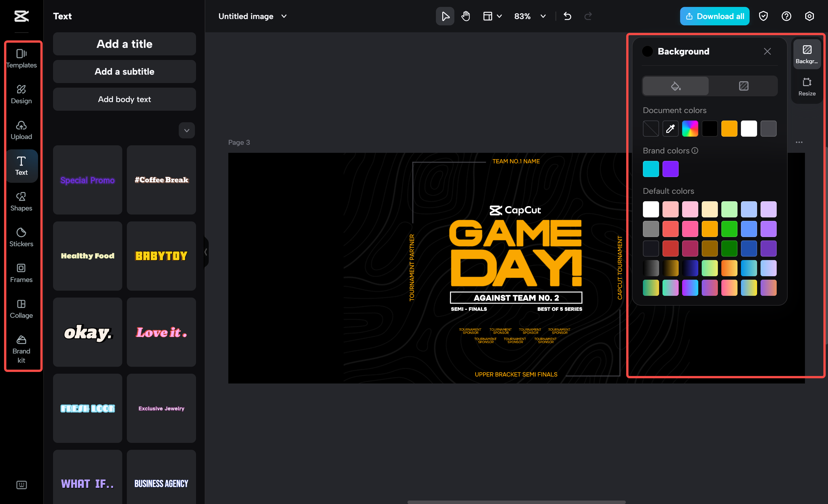The image size is (828, 504).
Task: Open the Design panel
Action: tap(21, 94)
